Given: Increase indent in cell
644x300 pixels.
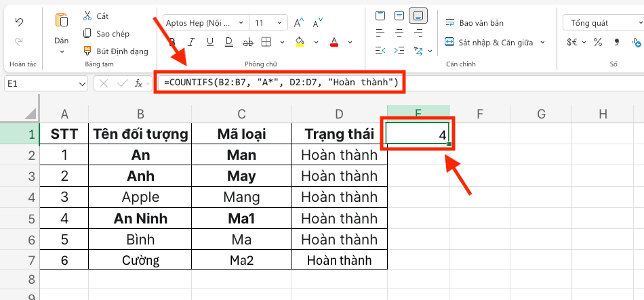Looking at the screenshot, I should tap(399, 51).
